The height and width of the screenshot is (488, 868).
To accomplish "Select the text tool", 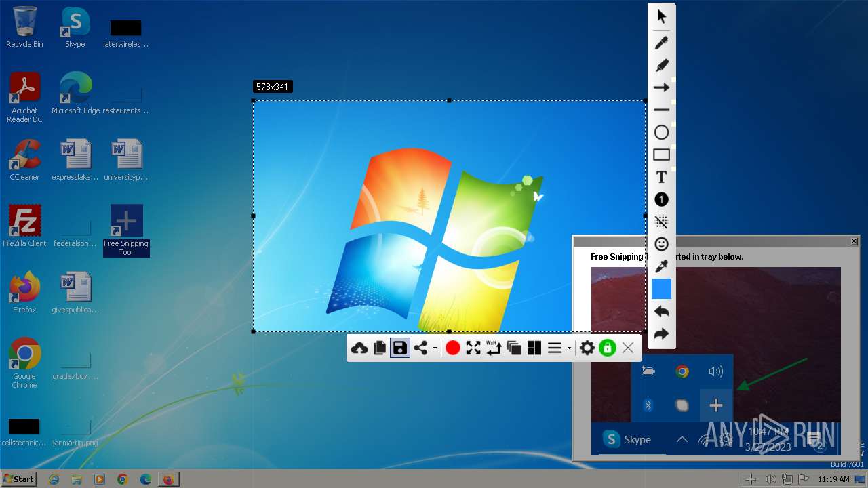I will point(661,177).
